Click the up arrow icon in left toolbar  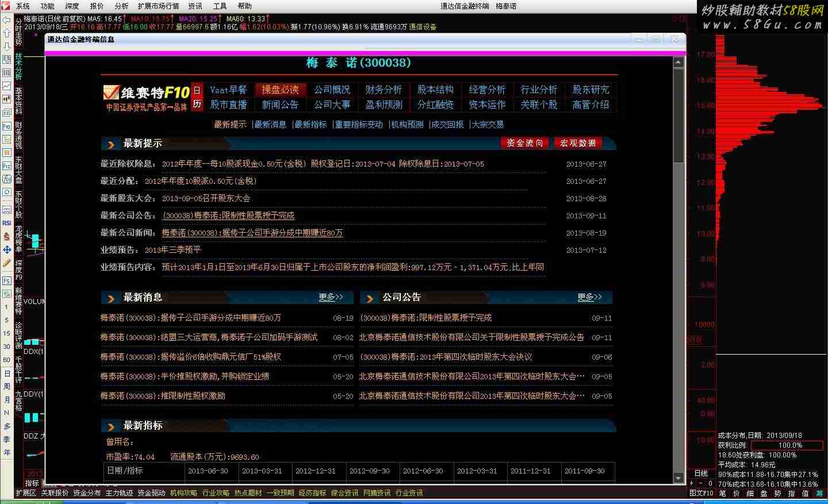[x=6, y=34]
